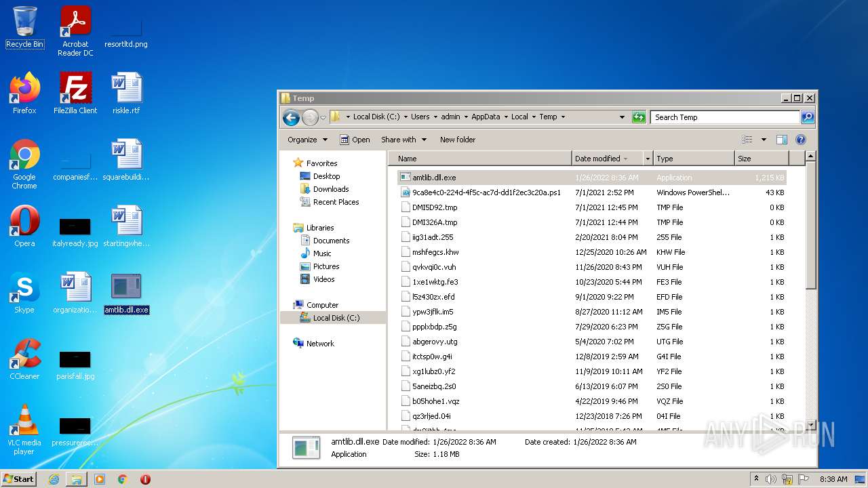Select italyready.jpg on the desktop
868x488 pixels.
coord(75,230)
